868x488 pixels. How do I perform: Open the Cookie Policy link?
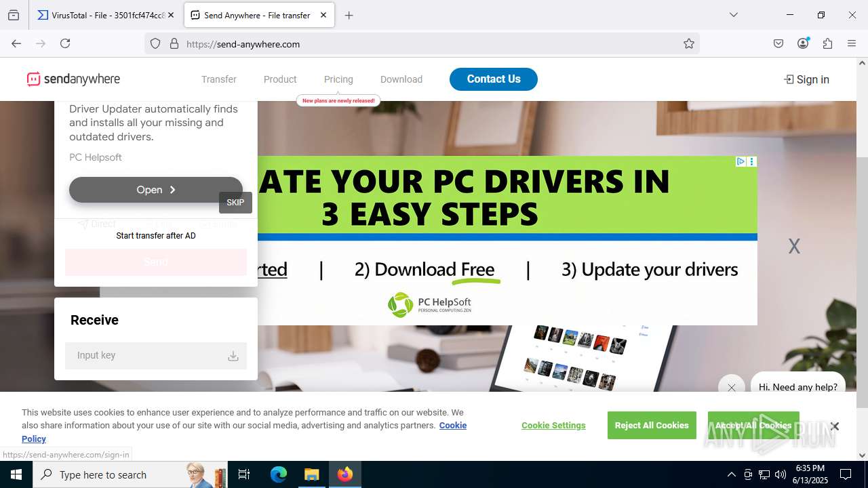(244, 432)
